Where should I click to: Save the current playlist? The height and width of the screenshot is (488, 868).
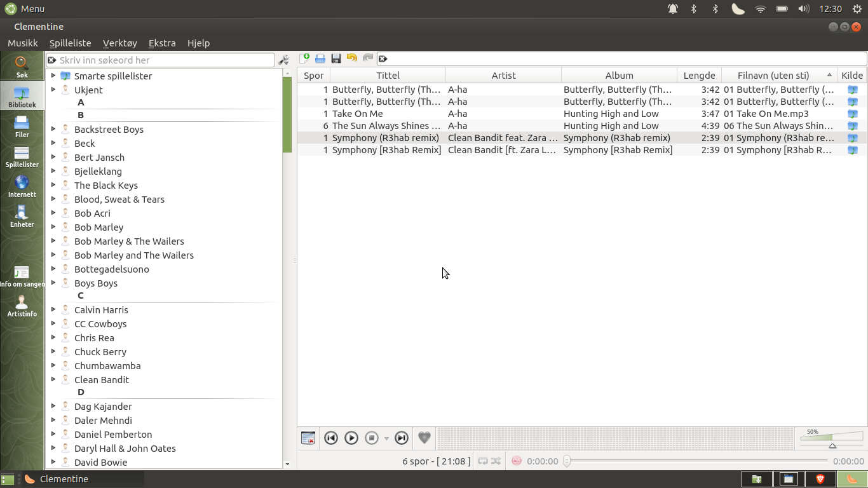tap(336, 58)
